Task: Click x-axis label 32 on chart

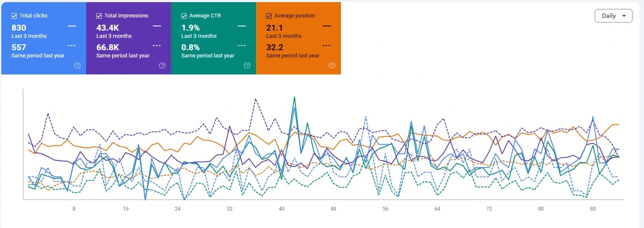Action: (230, 209)
